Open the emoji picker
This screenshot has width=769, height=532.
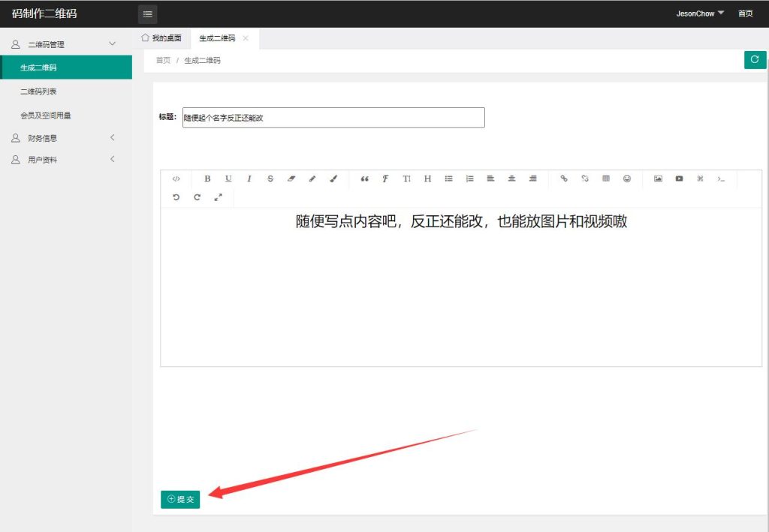click(x=627, y=179)
